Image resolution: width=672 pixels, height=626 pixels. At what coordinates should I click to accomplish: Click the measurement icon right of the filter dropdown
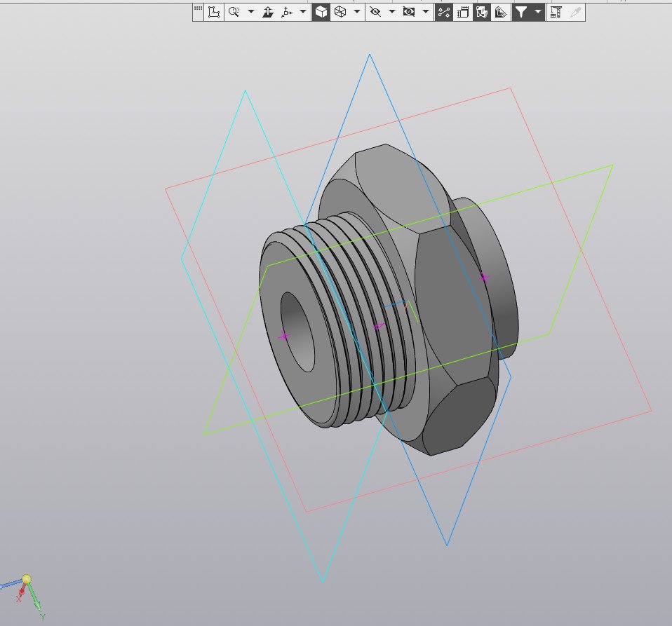pos(556,12)
